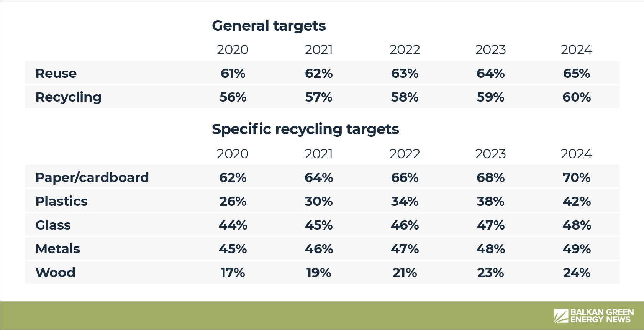Click the Wood row label
Viewport: 644px width, 330px height.
[x=55, y=273]
